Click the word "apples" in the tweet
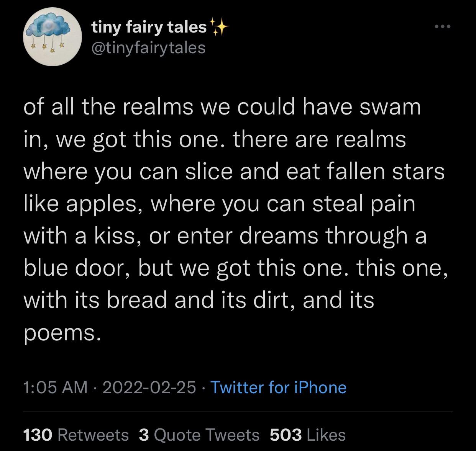476x451 pixels. pos(102,204)
